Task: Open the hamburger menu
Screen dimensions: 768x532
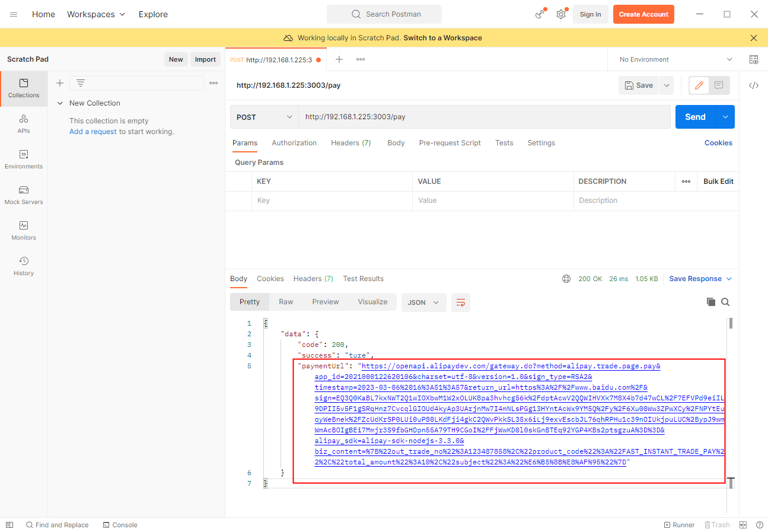Action: pyautogui.click(x=14, y=14)
